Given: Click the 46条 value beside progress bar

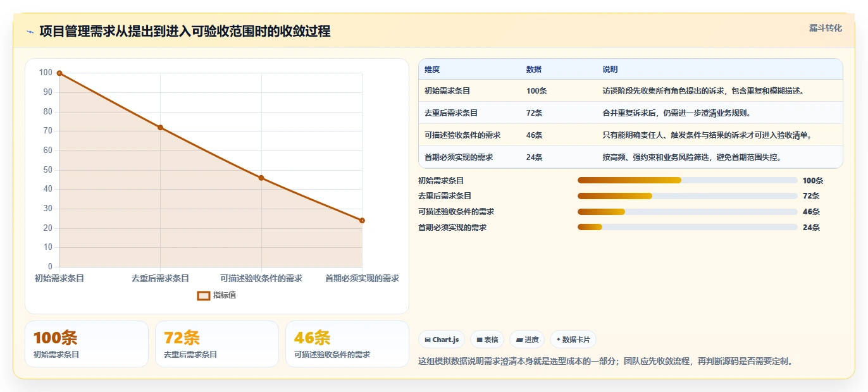Looking at the screenshot, I should [811, 212].
